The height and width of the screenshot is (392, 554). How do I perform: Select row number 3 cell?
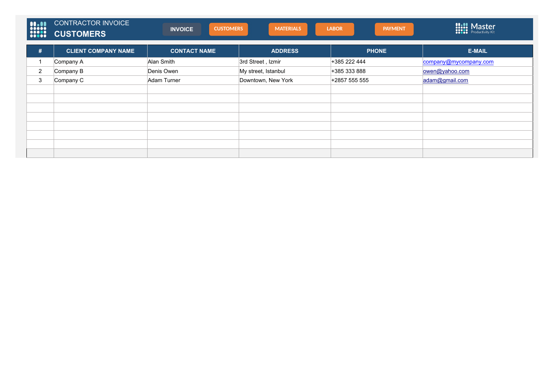tap(40, 80)
